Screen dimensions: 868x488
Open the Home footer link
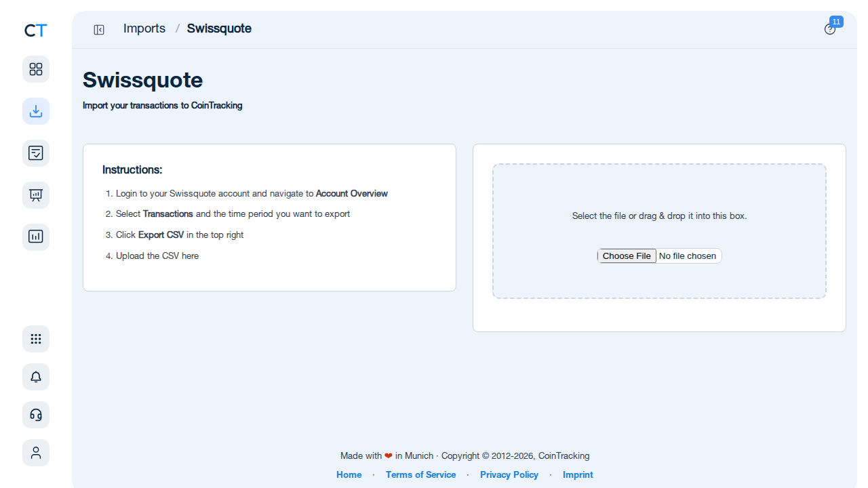(349, 474)
